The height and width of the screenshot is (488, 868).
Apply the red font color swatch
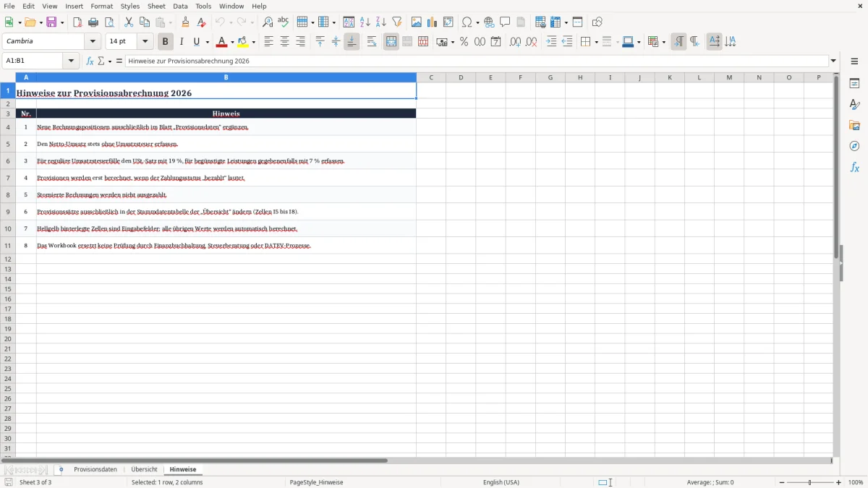[221, 42]
